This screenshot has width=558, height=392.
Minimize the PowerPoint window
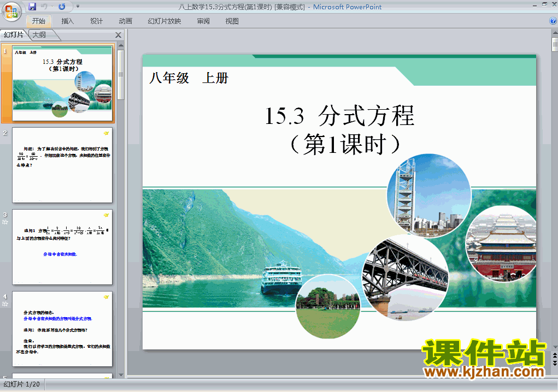[x=535, y=4]
